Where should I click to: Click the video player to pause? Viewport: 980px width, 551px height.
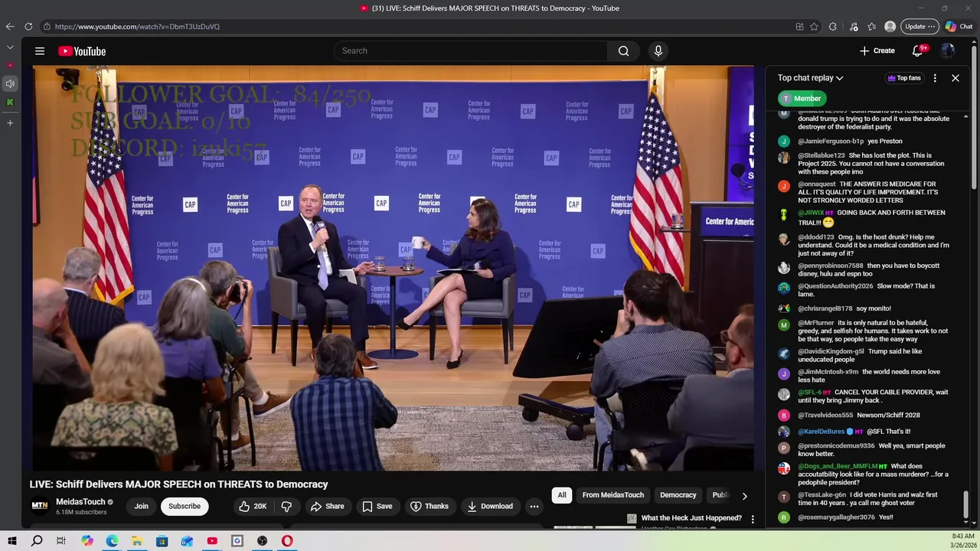[393, 268]
